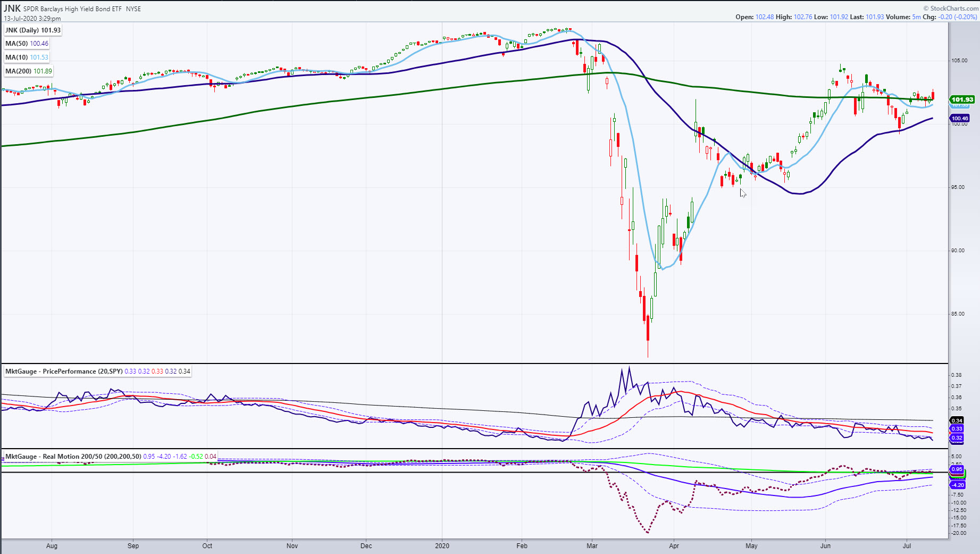Click the 105.00 level on the price axis
Screen dimensions: 980x554
(959, 61)
